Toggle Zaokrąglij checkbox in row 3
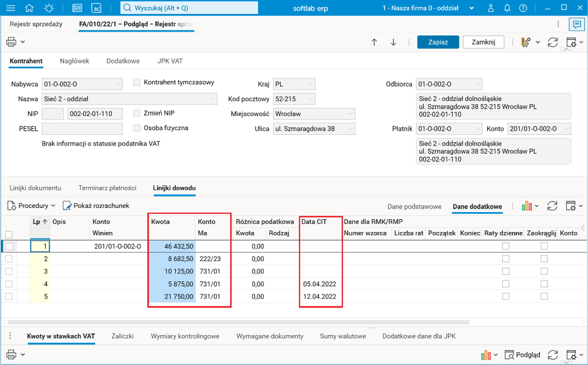Screen dimensions: 588x365 [544, 271]
